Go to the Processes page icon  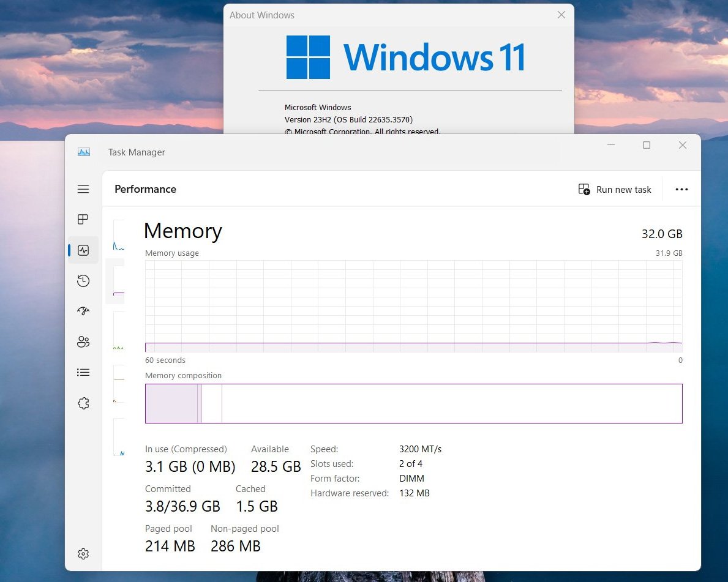(83, 220)
